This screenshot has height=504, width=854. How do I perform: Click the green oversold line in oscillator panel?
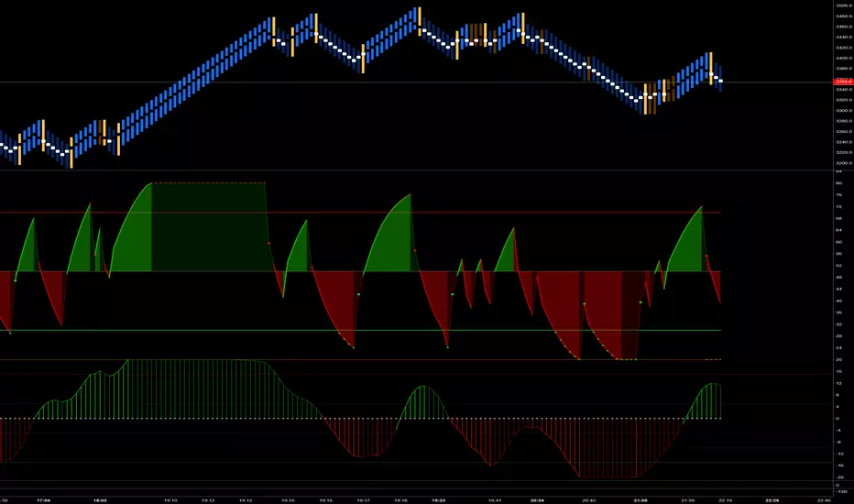(360, 330)
